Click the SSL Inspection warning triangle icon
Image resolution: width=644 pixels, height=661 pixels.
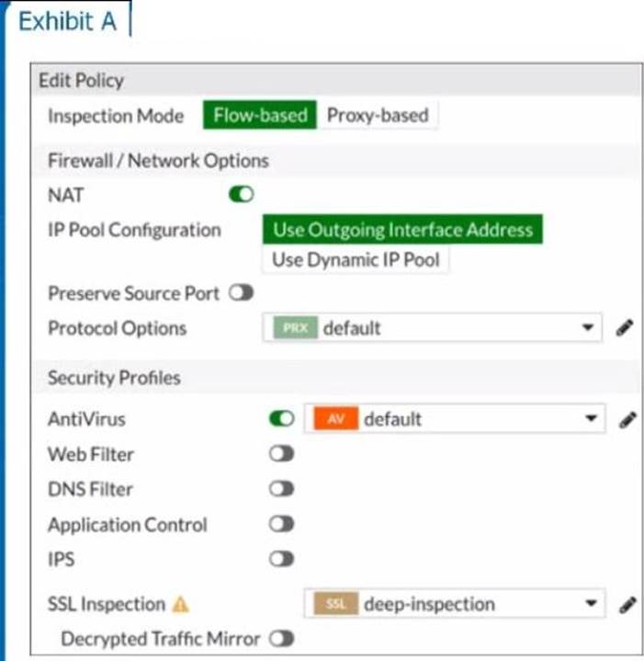coord(180,604)
